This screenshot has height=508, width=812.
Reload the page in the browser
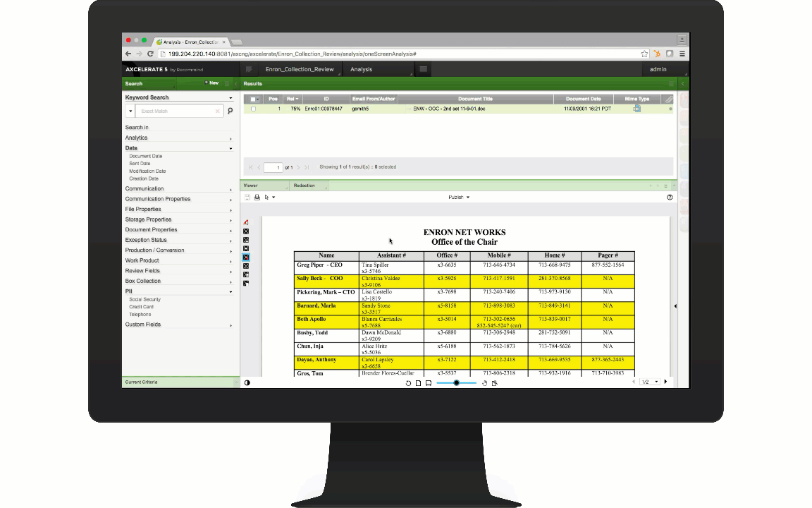point(150,54)
